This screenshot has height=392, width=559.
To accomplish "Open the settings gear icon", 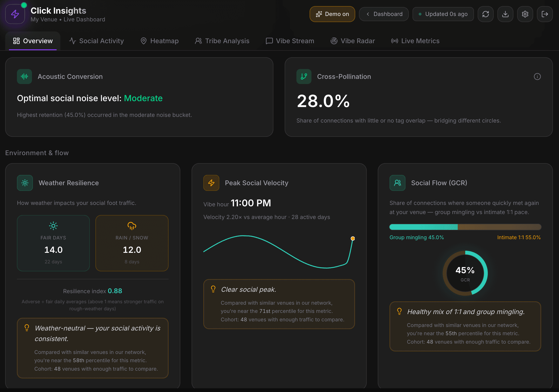I will 525,14.
